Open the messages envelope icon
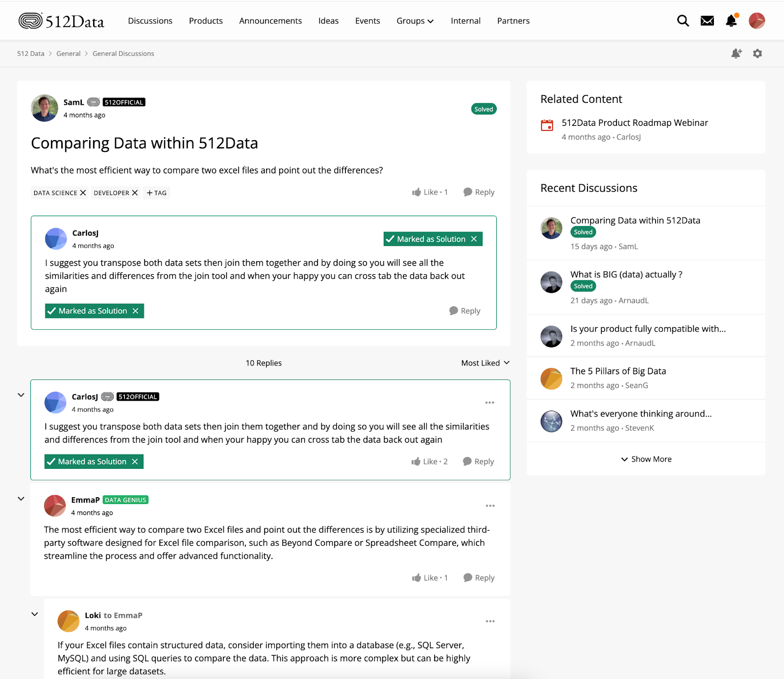This screenshot has width=784, height=679. tap(707, 21)
